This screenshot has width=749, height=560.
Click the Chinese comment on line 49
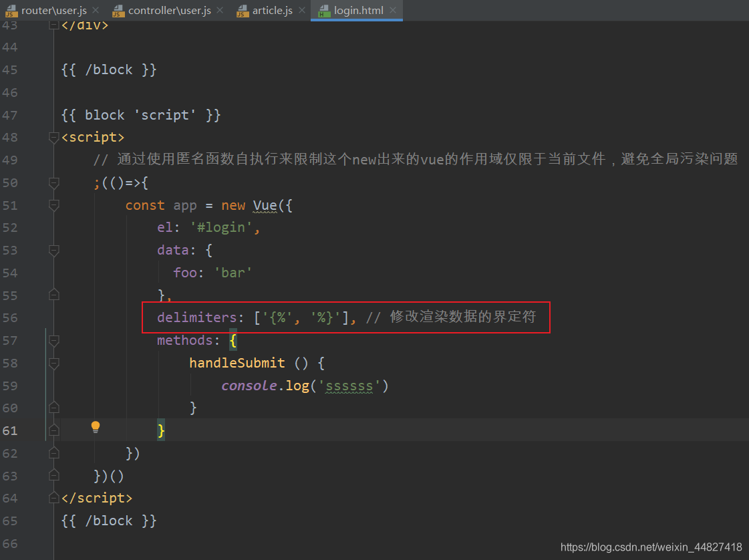click(416, 159)
